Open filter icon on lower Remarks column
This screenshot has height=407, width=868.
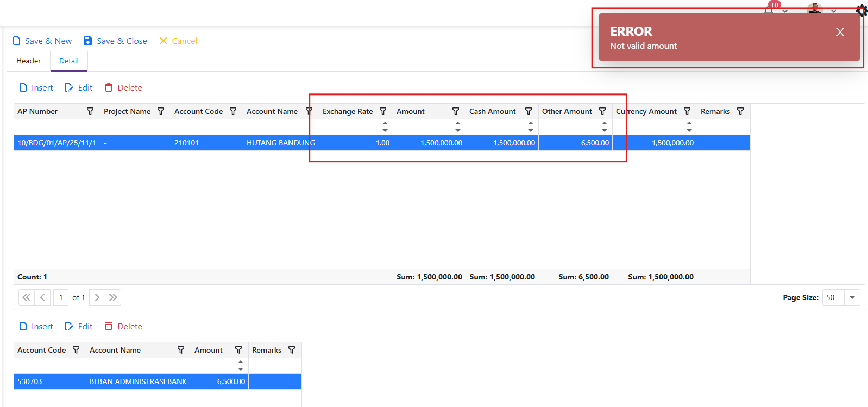(292, 350)
